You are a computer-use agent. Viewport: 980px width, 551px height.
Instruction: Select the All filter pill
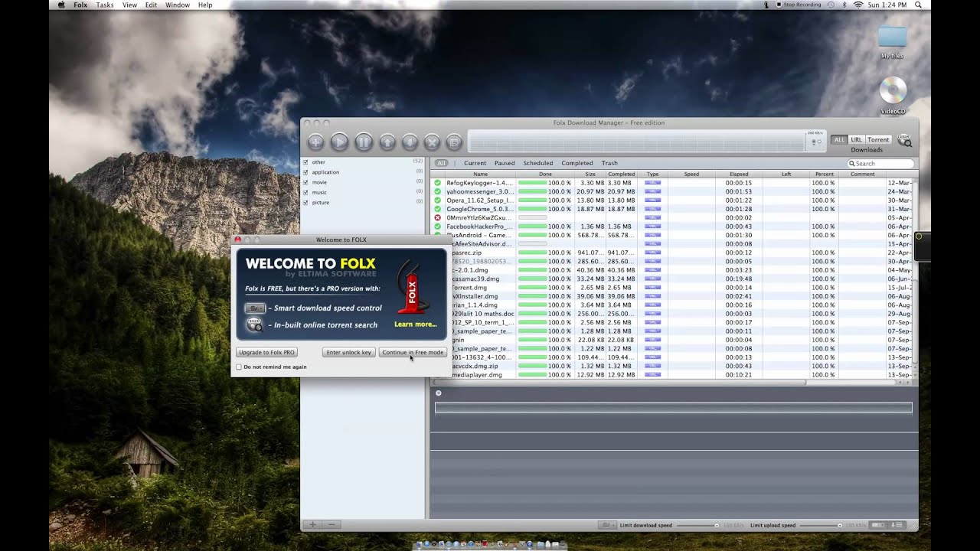(x=441, y=163)
